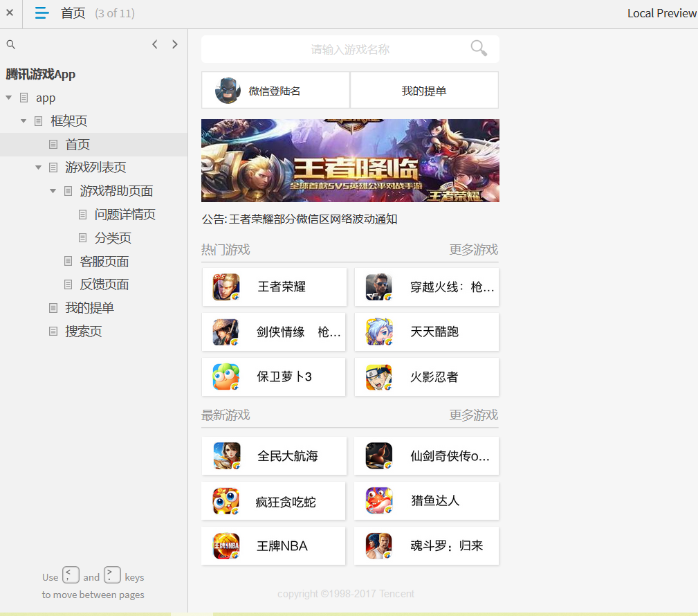The width and height of the screenshot is (698, 616).
Task: Collapse the 游戏列表页 tree node
Action: [38, 167]
